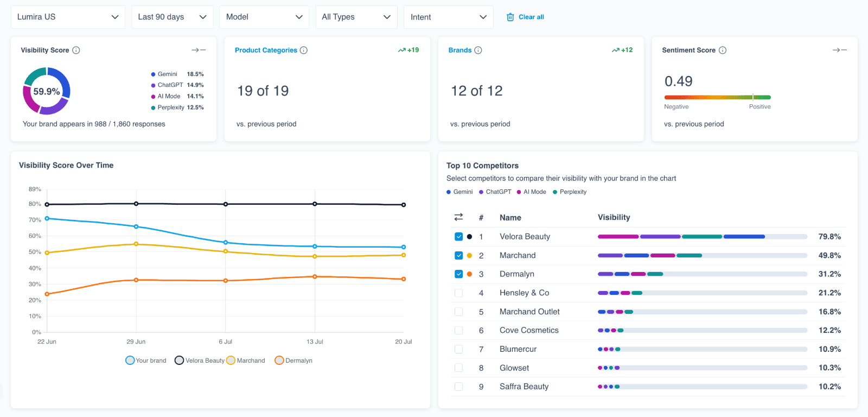Click ChatGPT 14.9% in Visibility Score legend
The width and height of the screenshot is (868, 417).
pos(177,85)
